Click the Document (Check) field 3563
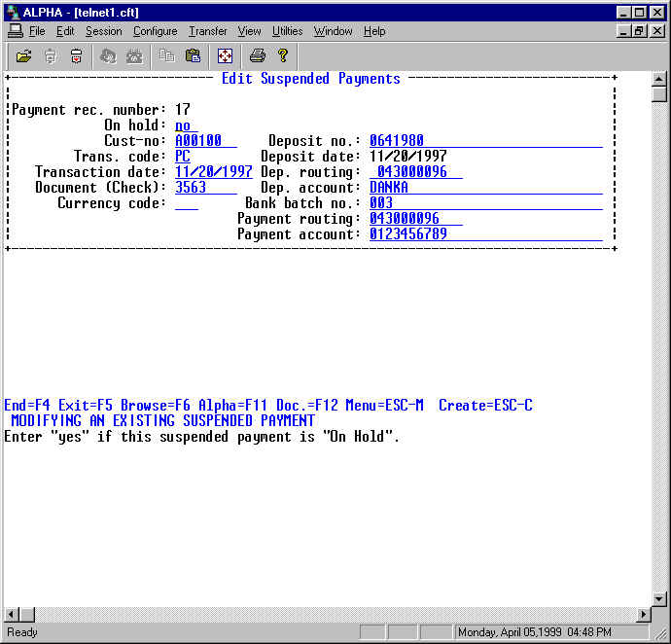Image resolution: width=671 pixels, height=644 pixels. click(206, 187)
